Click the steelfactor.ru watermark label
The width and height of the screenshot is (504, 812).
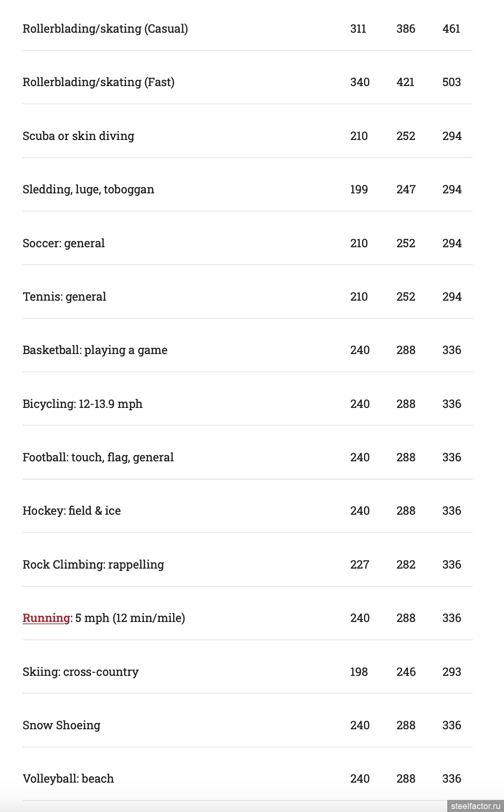pos(476,806)
